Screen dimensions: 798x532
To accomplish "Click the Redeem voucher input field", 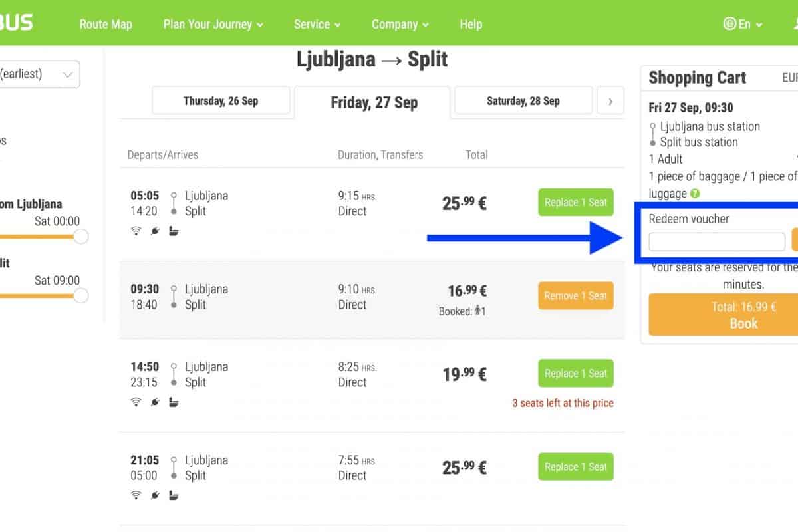I will coord(716,242).
